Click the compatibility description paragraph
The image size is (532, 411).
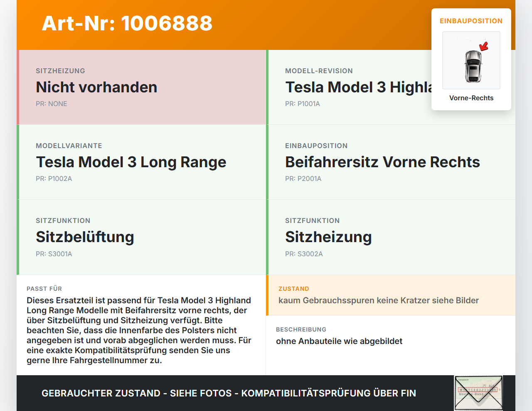coord(139,330)
